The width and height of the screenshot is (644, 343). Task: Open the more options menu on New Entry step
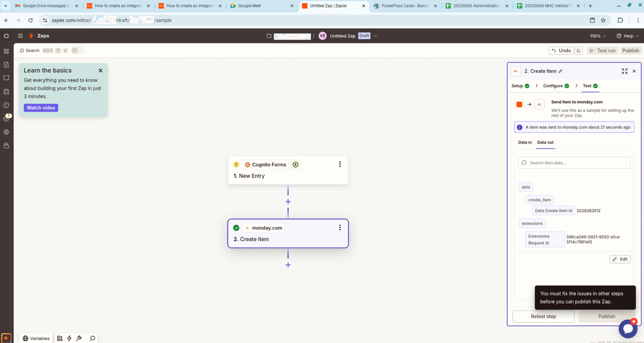coord(340,164)
